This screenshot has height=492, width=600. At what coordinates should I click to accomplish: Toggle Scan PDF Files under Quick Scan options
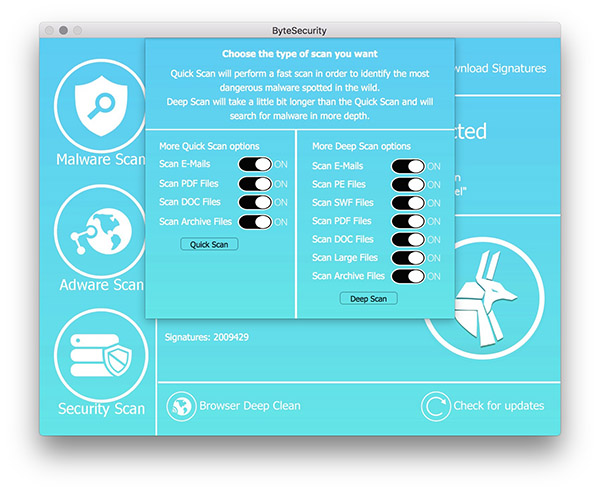coord(255,184)
